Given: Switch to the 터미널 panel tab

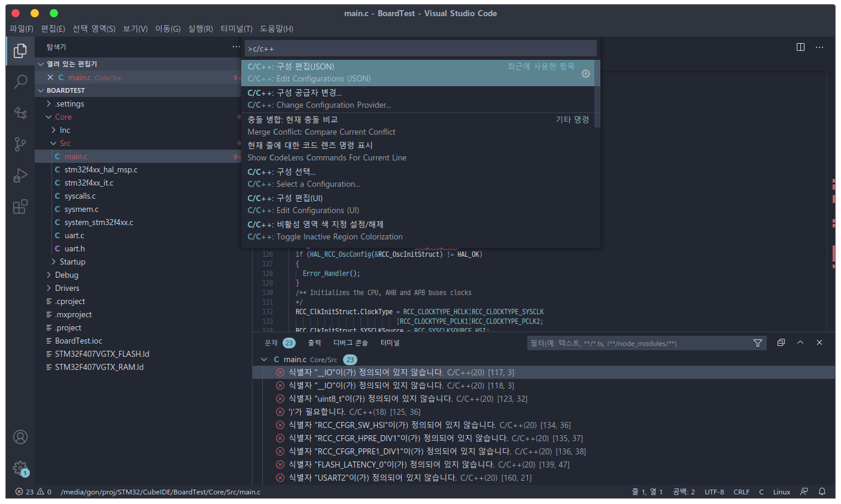Looking at the screenshot, I should 390,343.
